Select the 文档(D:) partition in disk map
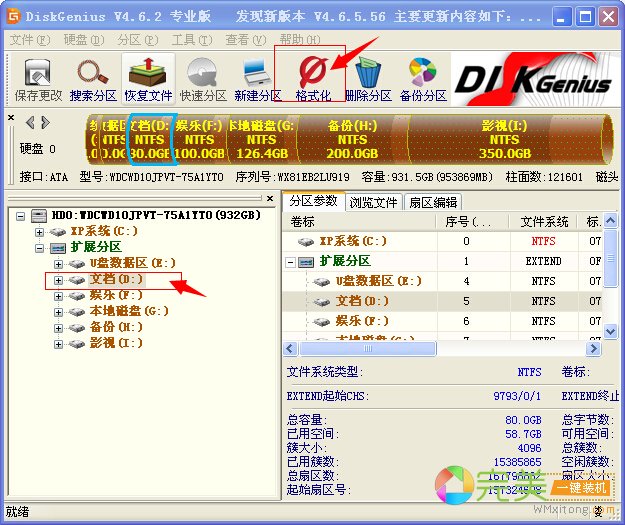Screen dimensions: 625x525 pyautogui.click(x=150, y=140)
